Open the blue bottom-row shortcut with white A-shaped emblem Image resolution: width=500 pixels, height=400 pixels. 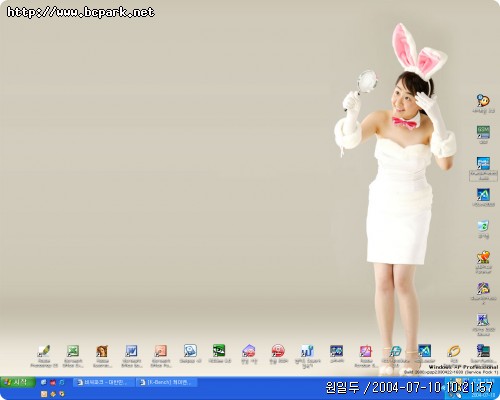point(424,354)
